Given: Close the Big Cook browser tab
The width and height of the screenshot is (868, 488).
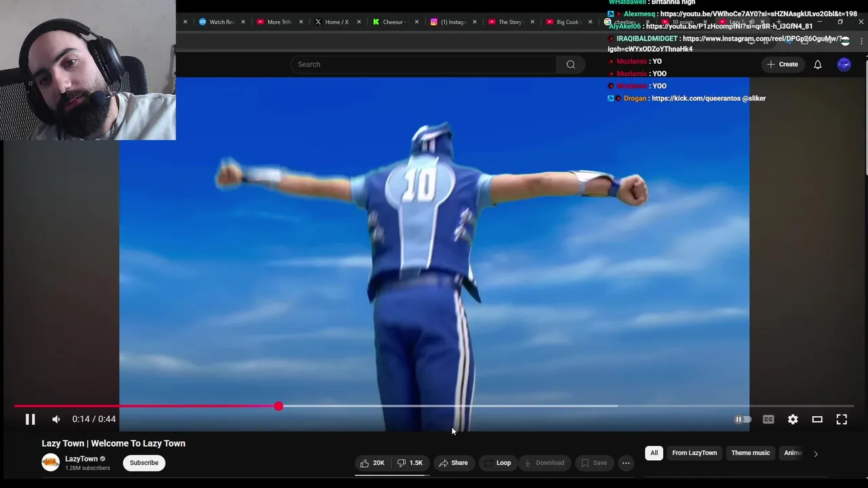Looking at the screenshot, I should [x=590, y=22].
